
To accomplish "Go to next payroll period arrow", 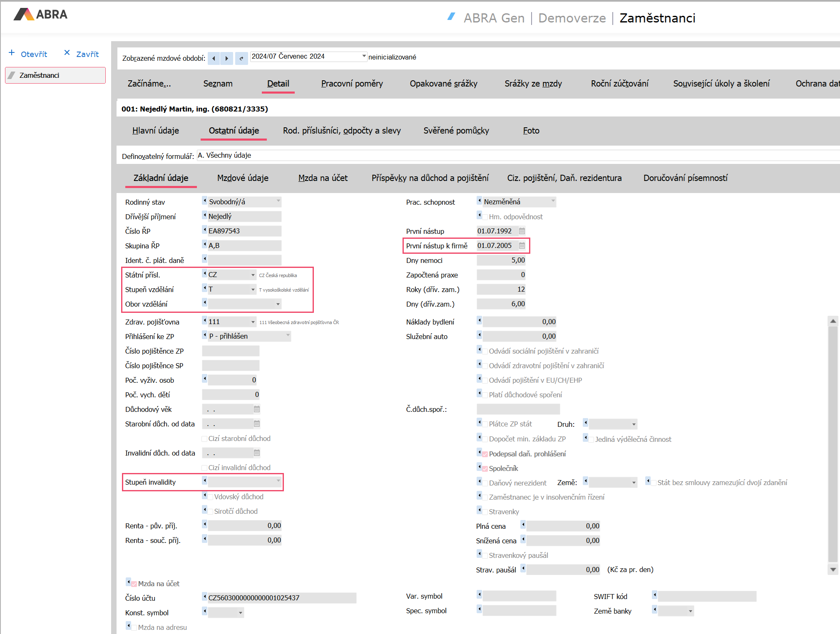I will coord(226,58).
